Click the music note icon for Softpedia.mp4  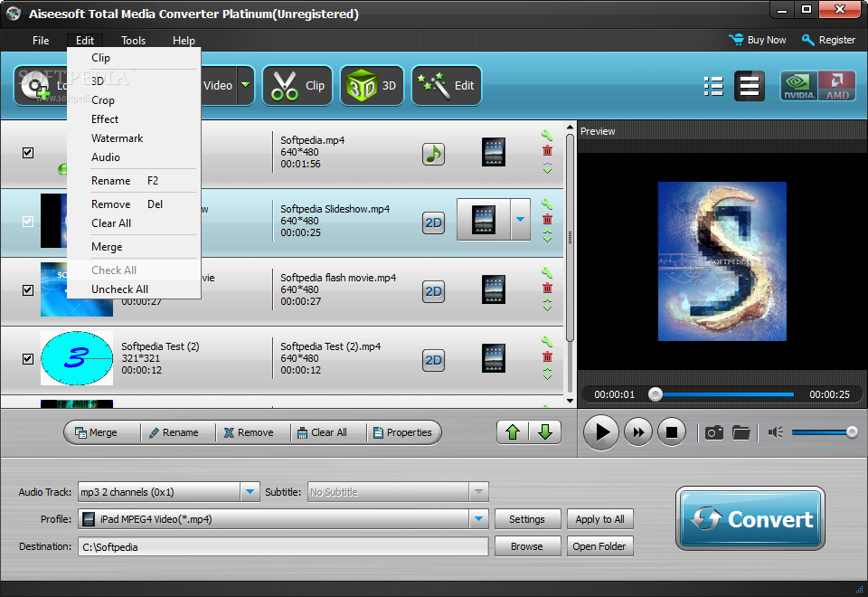[x=433, y=154]
